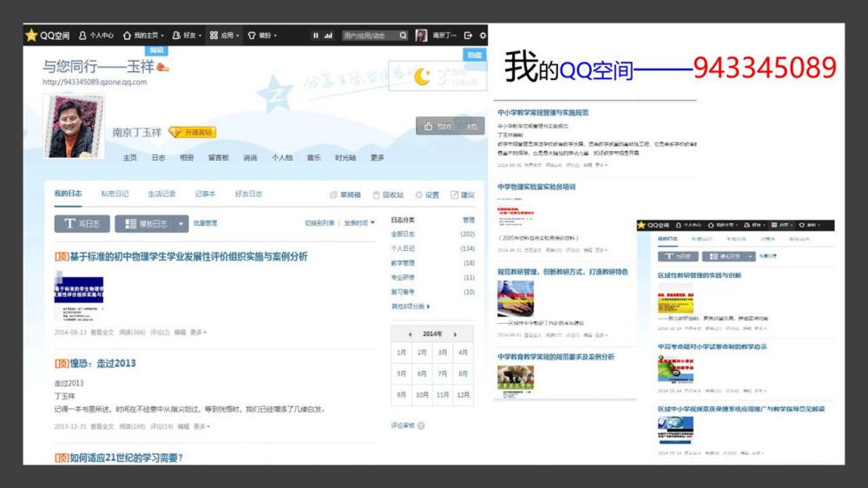Open the 回收站 recycle bin
This screenshot has width=868, height=488.
(387, 195)
